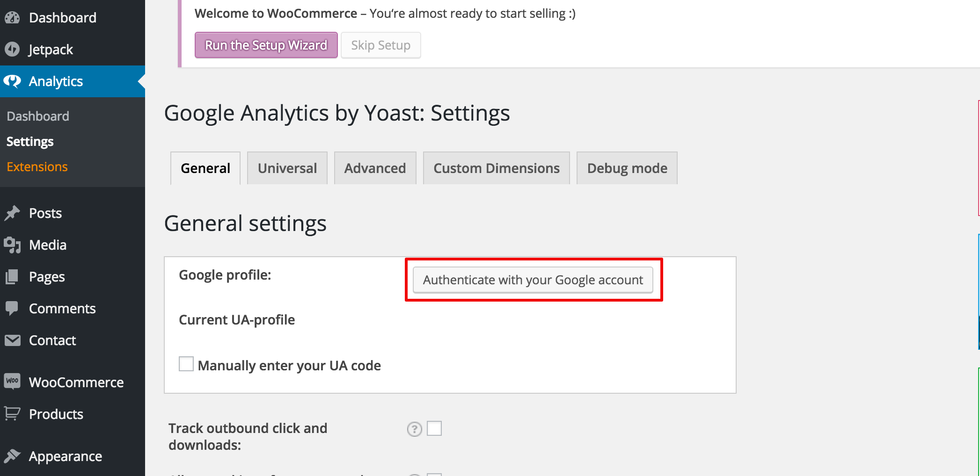Click the Appearance paintbrush icon
This screenshot has height=476, width=980.
pos(13,456)
